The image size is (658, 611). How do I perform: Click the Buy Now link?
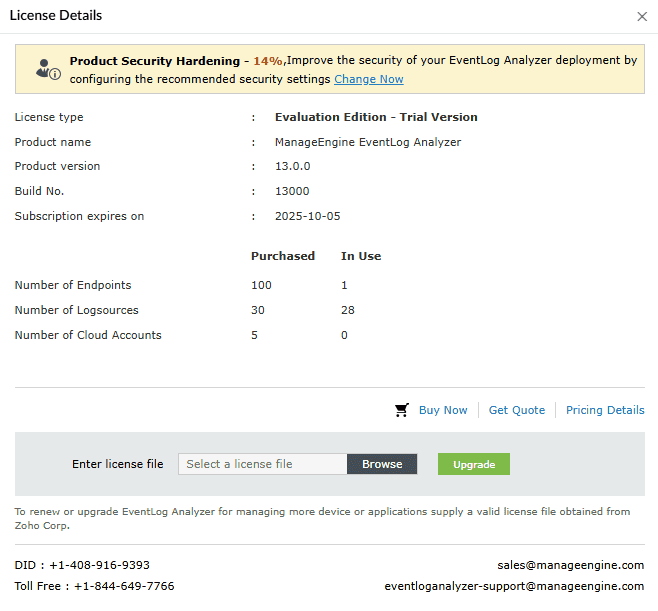443,410
